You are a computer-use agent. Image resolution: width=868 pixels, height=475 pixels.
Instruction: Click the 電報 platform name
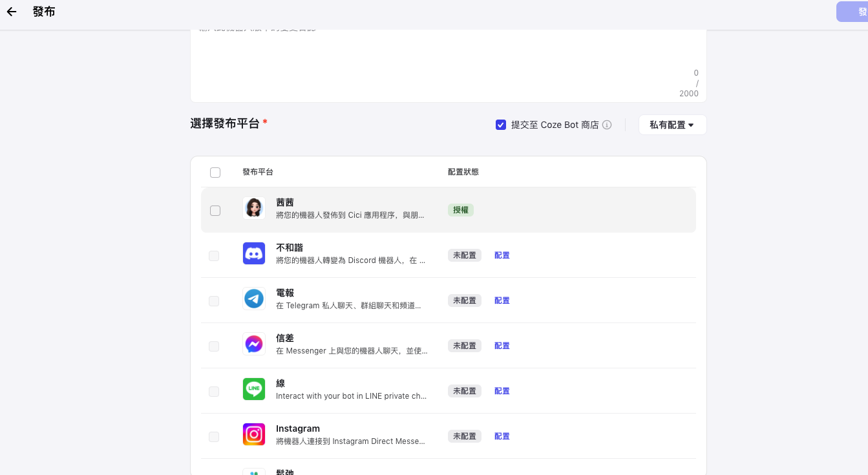[x=285, y=293]
